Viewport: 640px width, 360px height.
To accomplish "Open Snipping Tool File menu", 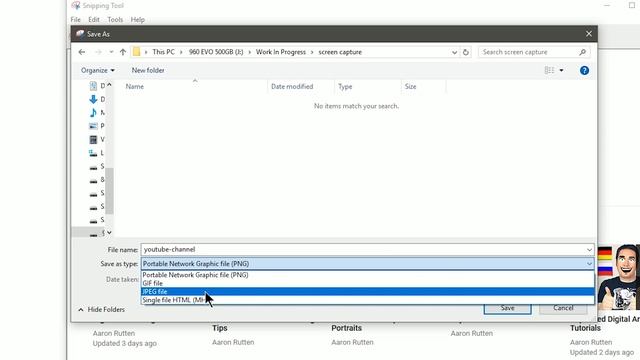I will (76, 20).
